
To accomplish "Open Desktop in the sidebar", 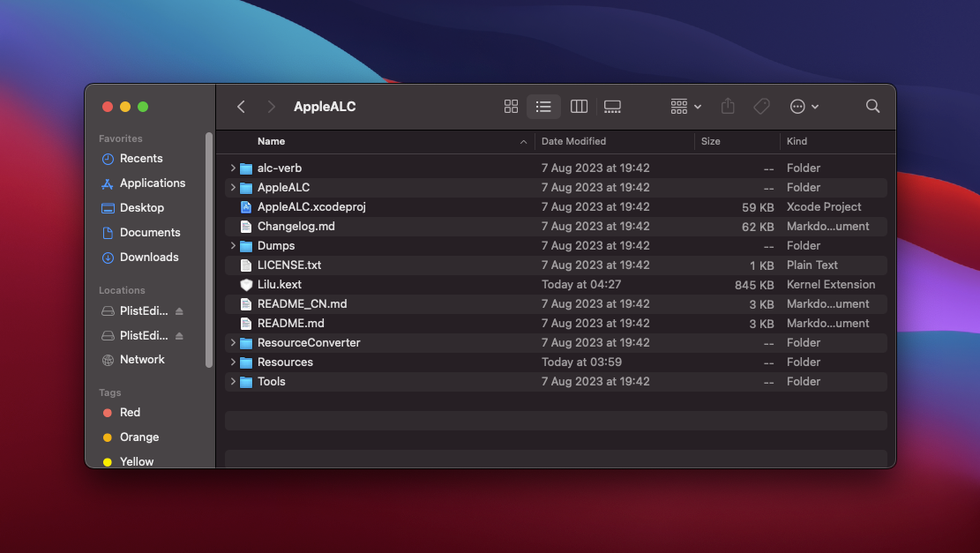I will pos(142,208).
